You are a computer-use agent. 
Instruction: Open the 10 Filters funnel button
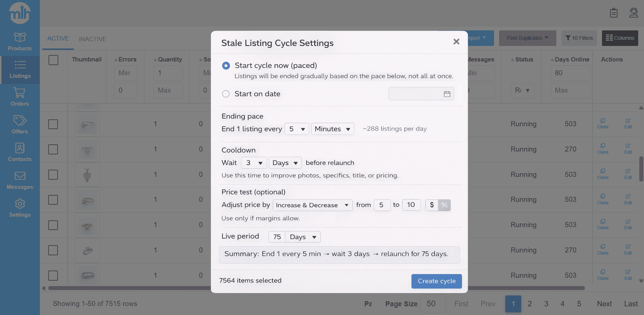[579, 38]
